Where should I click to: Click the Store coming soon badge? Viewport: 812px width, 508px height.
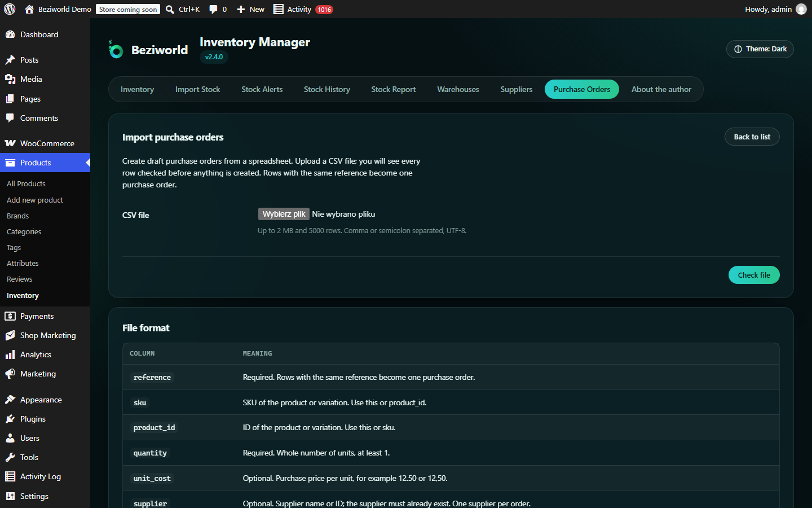point(128,9)
